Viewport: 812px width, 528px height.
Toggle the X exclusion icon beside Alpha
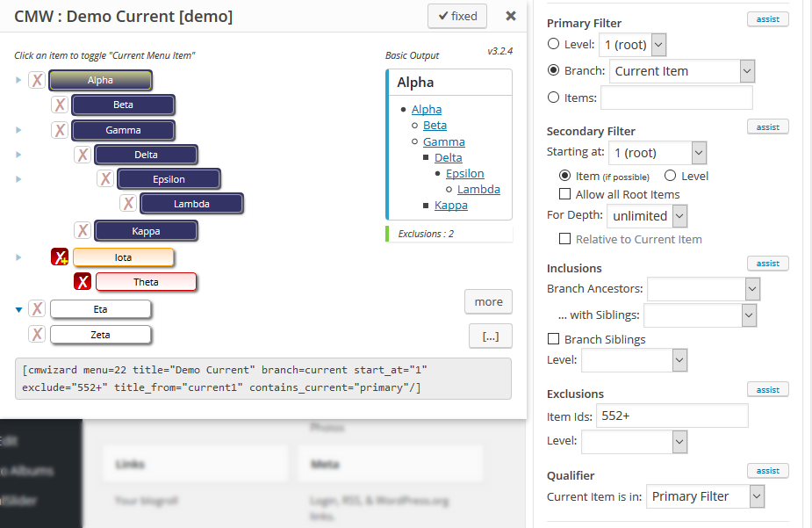click(x=37, y=80)
